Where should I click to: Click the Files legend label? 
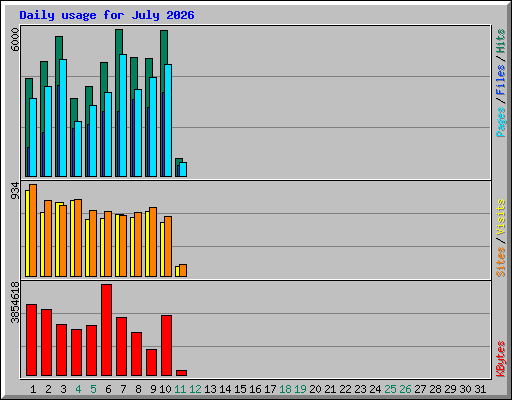(500, 79)
